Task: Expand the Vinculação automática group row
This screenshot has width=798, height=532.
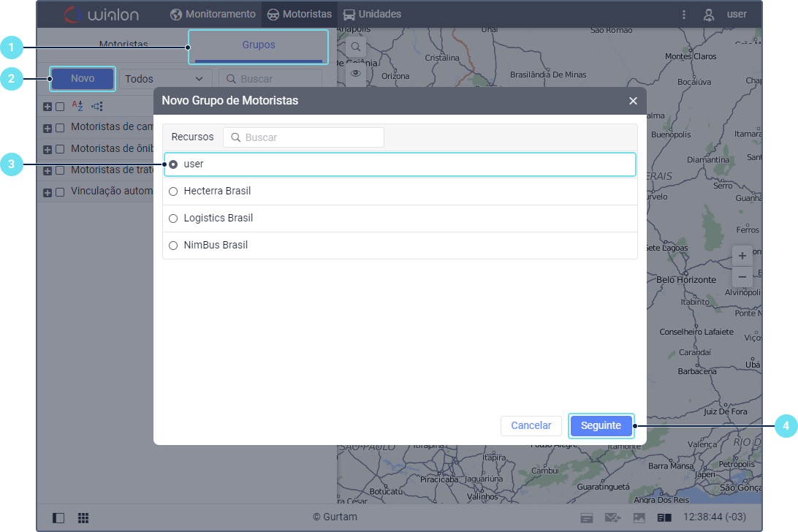Action: (47, 192)
